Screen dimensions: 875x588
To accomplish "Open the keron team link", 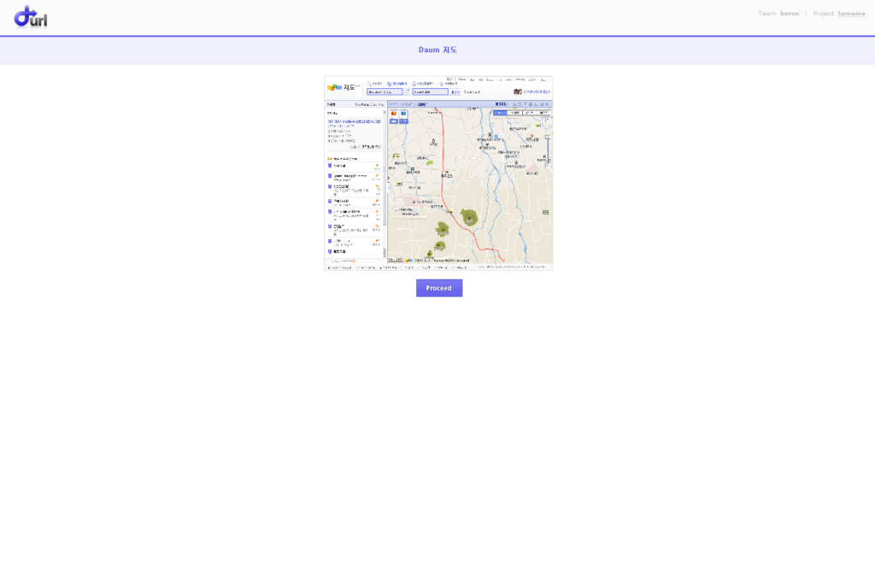I will click(790, 14).
